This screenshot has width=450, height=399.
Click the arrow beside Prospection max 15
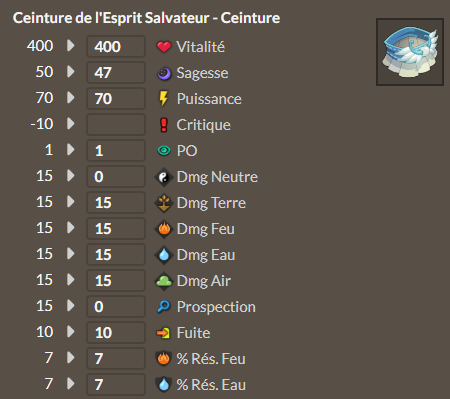[x=70, y=305]
